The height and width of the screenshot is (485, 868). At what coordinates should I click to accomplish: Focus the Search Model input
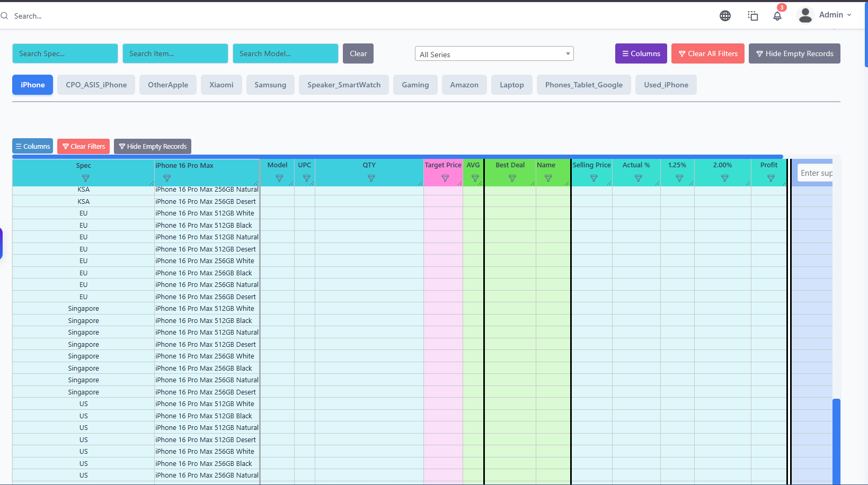coord(286,53)
